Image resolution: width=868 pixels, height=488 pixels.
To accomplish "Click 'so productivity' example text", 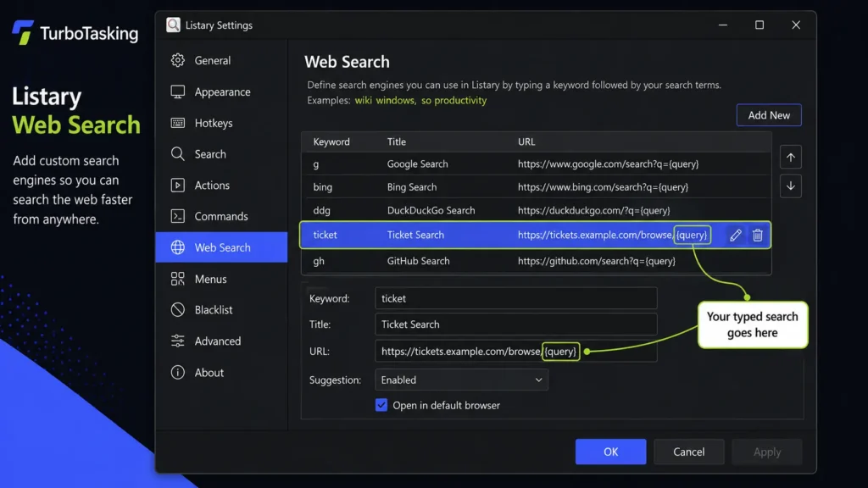I will coord(454,100).
